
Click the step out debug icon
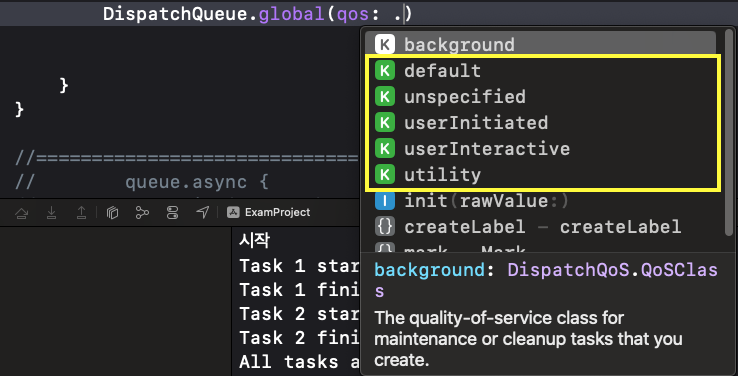tap(81, 213)
